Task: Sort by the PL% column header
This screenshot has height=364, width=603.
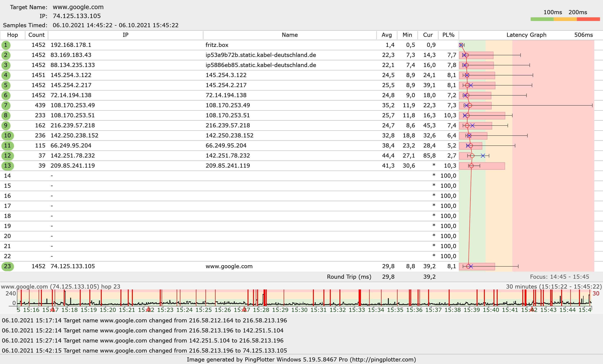Action: click(448, 35)
